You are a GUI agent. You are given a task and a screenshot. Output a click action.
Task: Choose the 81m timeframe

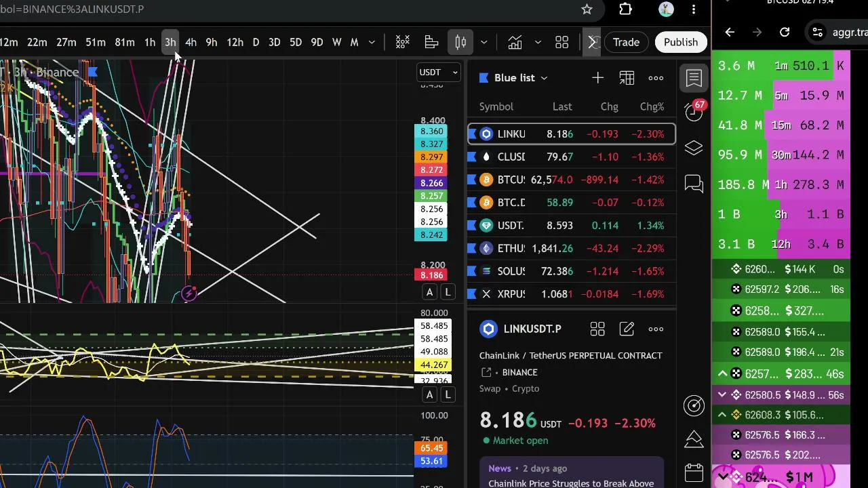coord(125,43)
